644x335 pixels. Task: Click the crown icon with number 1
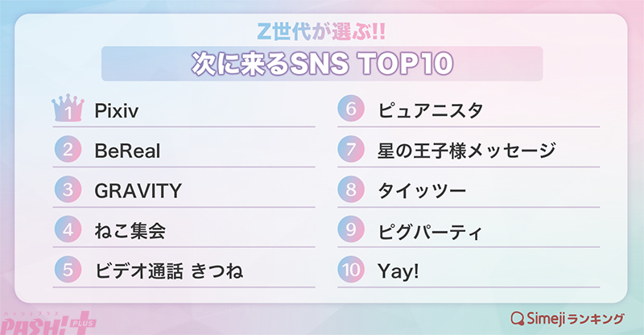pos(68,110)
